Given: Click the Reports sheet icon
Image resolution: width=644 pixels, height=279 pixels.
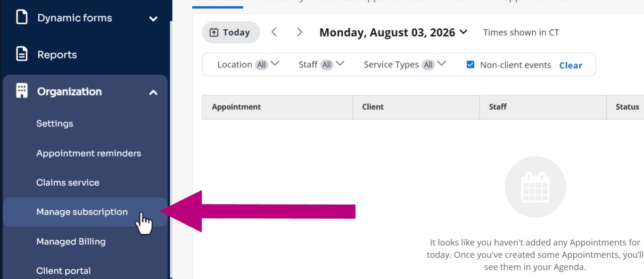Looking at the screenshot, I should [x=22, y=54].
